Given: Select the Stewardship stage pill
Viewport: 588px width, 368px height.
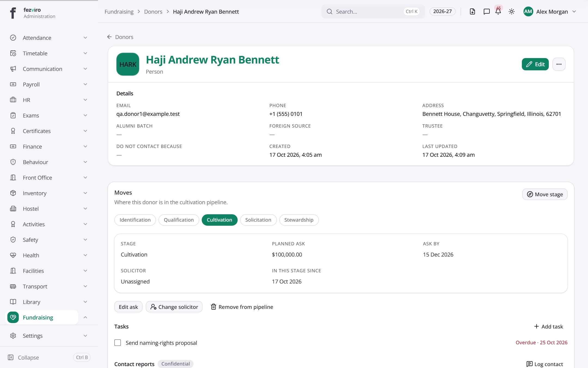Looking at the screenshot, I should (299, 220).
